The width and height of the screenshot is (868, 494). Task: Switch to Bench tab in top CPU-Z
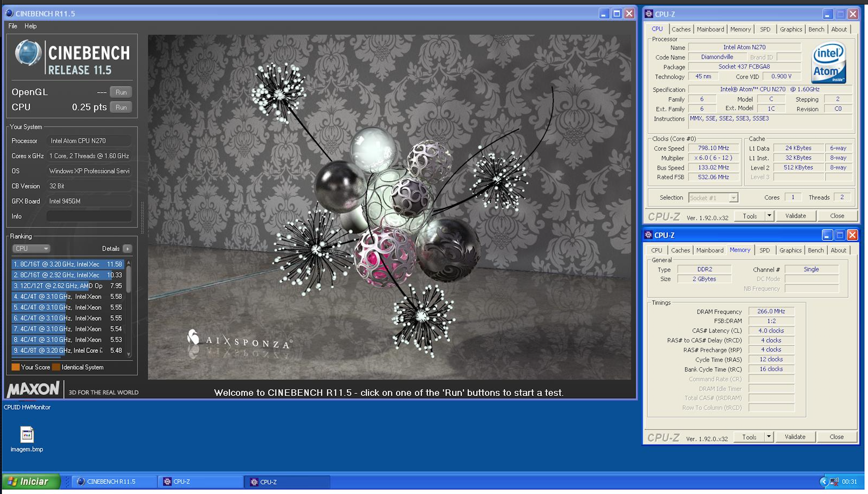816,29
